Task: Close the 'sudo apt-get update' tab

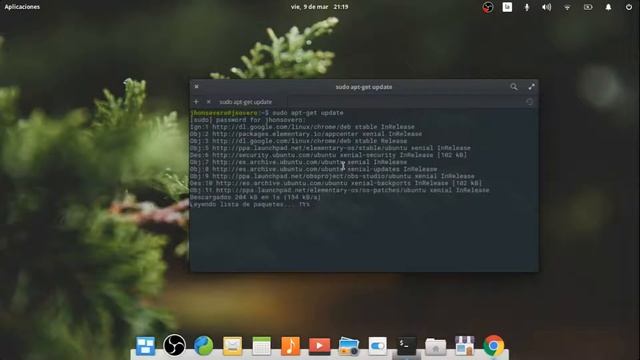Action: 209,102
